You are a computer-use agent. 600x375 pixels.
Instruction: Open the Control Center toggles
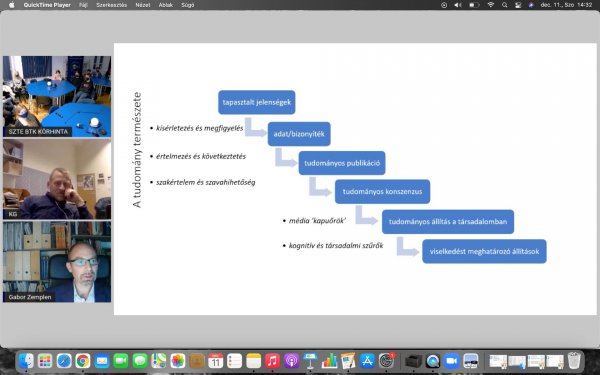pos(518,5)
